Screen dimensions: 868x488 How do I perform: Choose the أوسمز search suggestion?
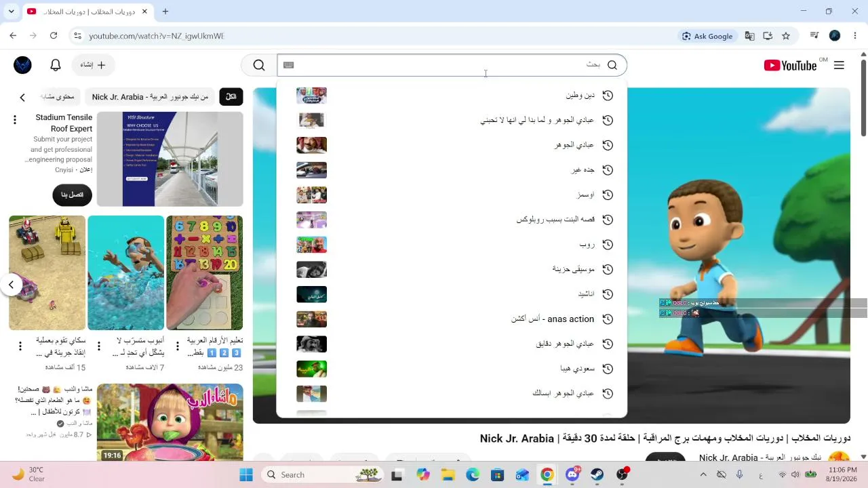(452, 195)
